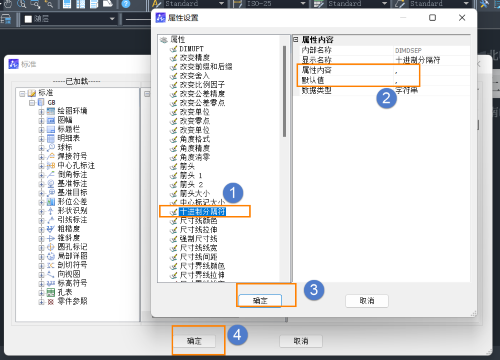Viewport: 500px width, 360px height.
Task: Collapse the 标准 root tree node
Action: click(x=22, y=93)
